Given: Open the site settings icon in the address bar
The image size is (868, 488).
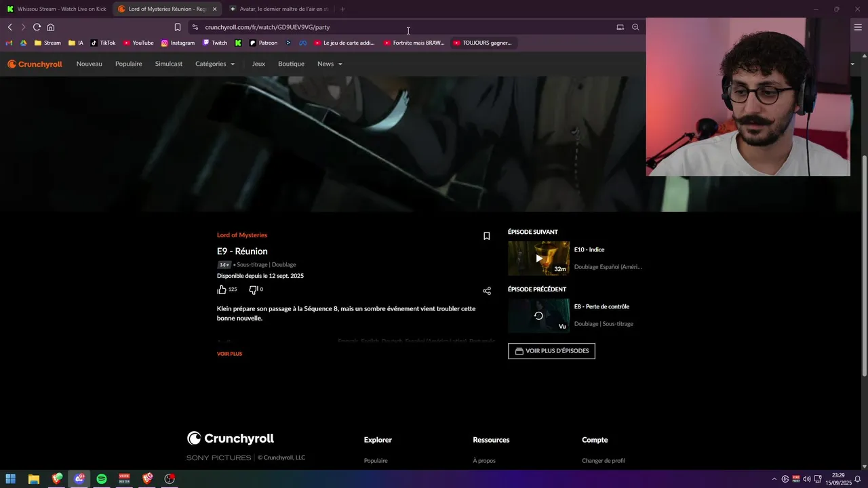Looking at the screenshot, I should [x=195, y=27].
